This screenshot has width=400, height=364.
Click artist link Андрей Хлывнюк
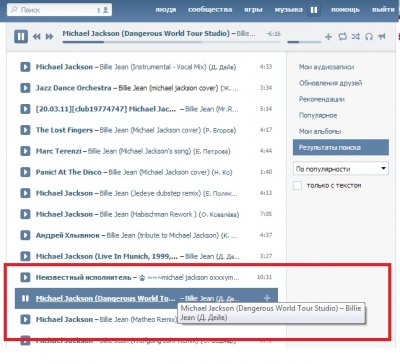tap(68, 235)
